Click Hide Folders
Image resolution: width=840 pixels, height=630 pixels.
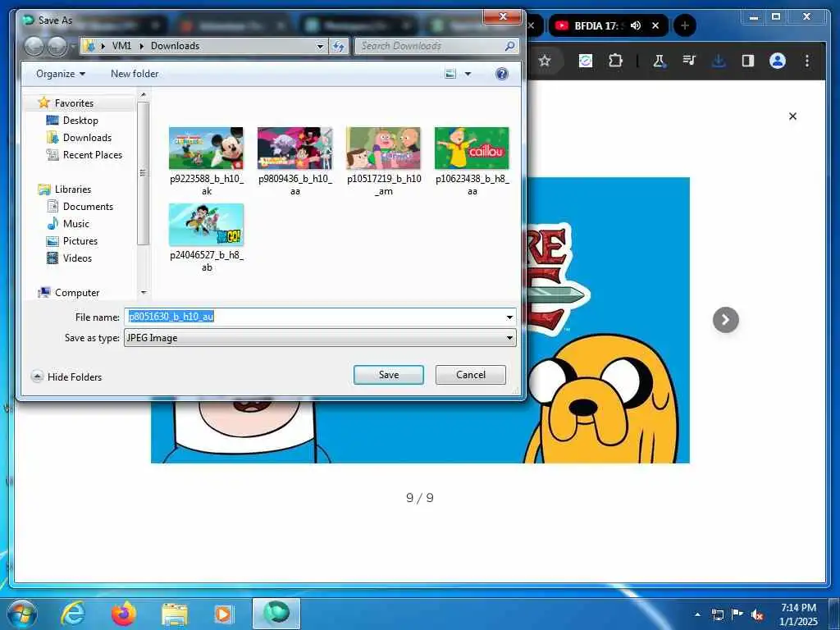point(67,377)
